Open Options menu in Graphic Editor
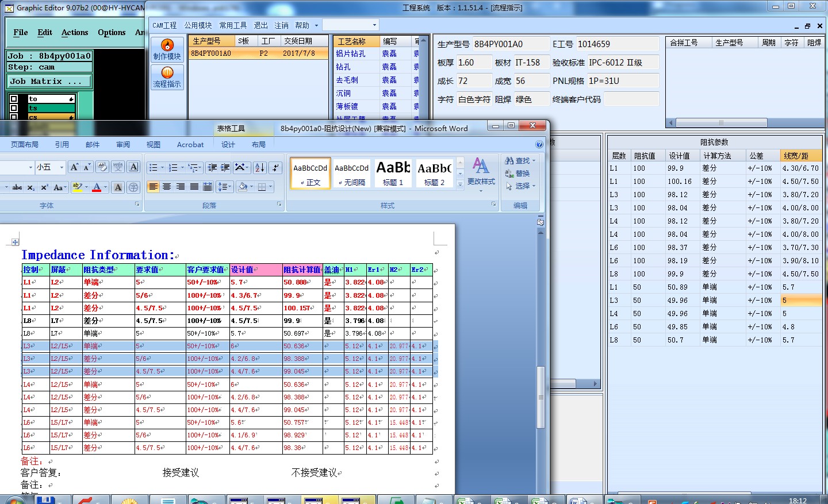The height and width of the screenshot is (504, 828). click(112, 33)
